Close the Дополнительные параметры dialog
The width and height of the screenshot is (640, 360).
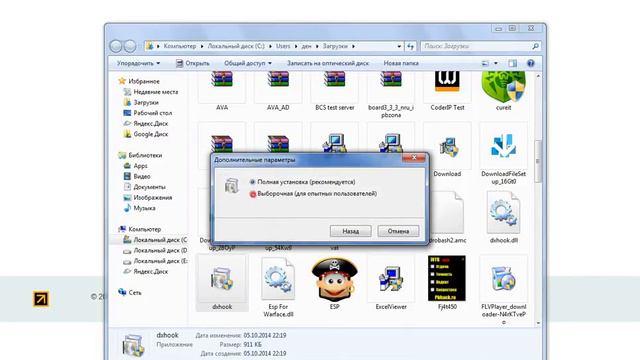pos(414,158)
